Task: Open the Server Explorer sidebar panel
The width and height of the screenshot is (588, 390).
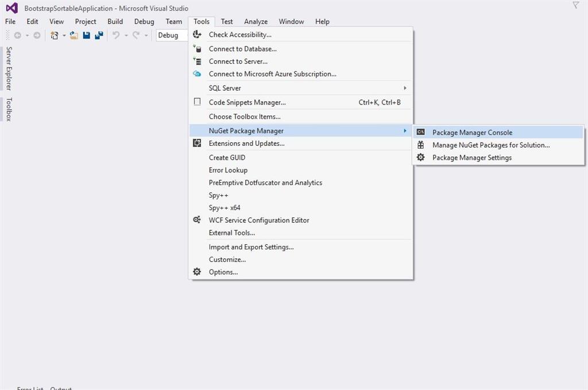Action: 7,69
